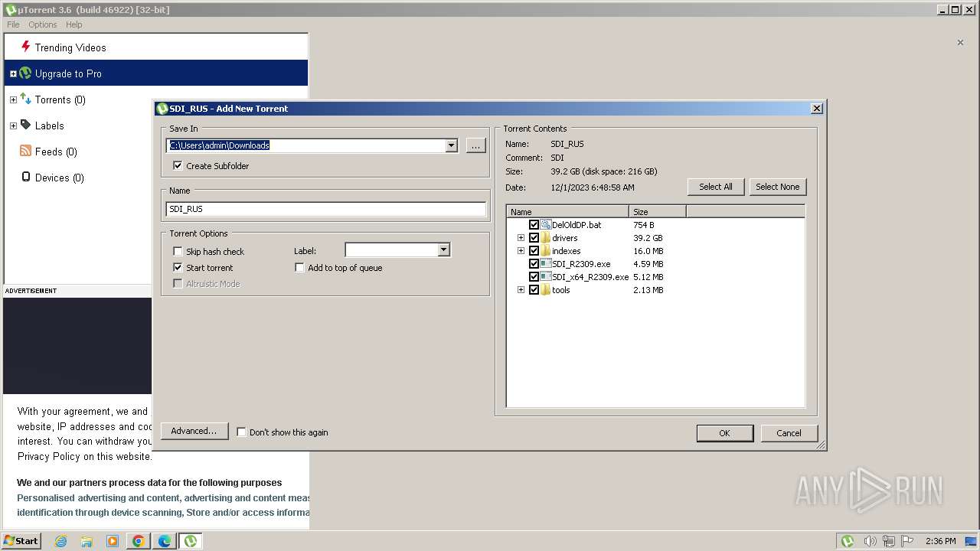980x551 pixels.
Task: Open Microsoft Edge from the taskbar
Action: click(x=165, y=541)
